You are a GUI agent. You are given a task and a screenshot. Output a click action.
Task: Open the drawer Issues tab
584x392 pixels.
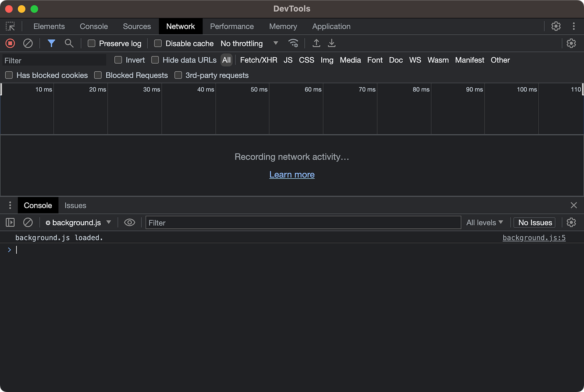[75, 206]
